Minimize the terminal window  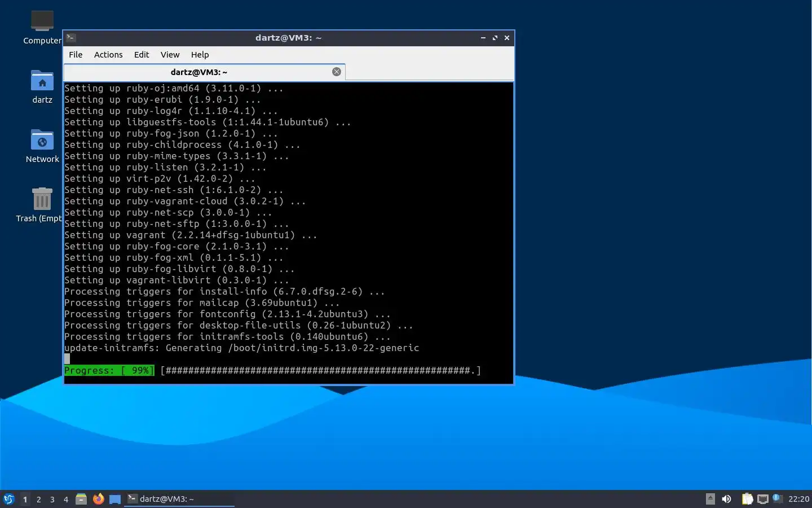tap(483, 38)
